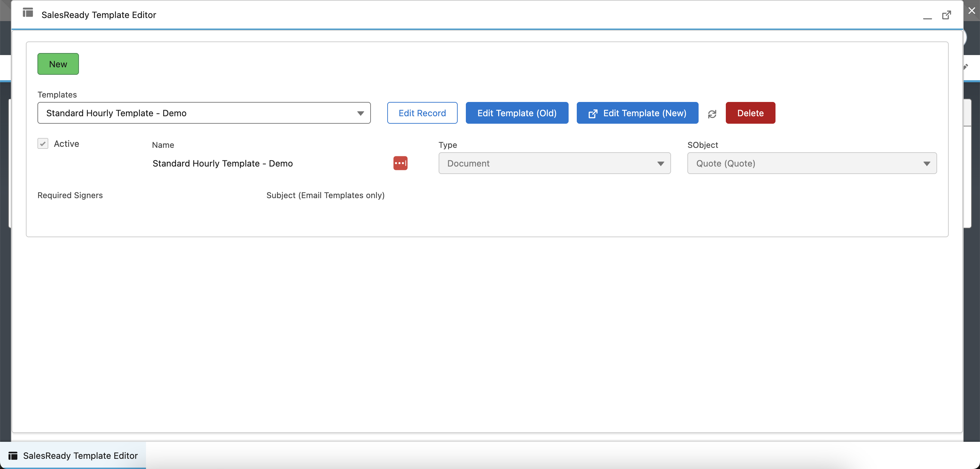Image resolution: width=980 pixels, height=469 pixels.
Task: Click the Active checkbox label text
Action: [x=67, y=144]
